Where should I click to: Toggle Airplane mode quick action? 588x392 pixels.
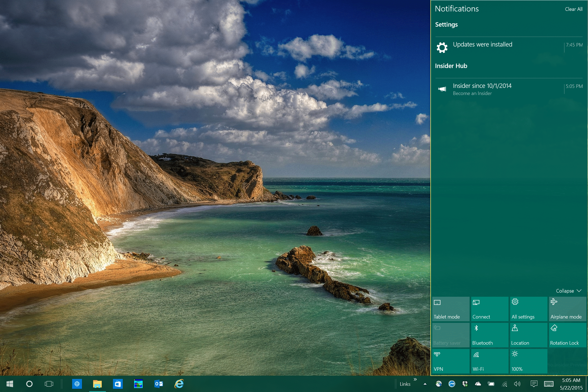click(567, 309)
